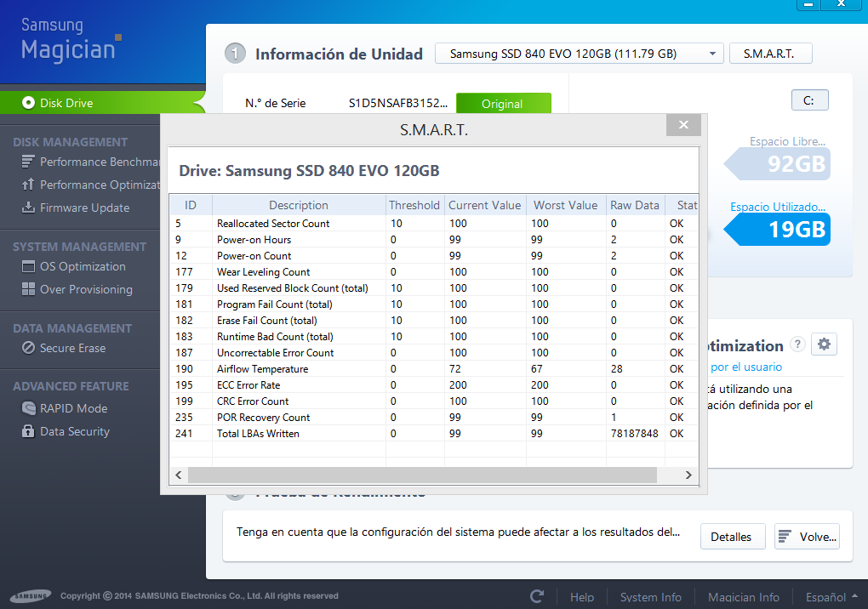Select the Runtime Bad Count row

point(433,336)
